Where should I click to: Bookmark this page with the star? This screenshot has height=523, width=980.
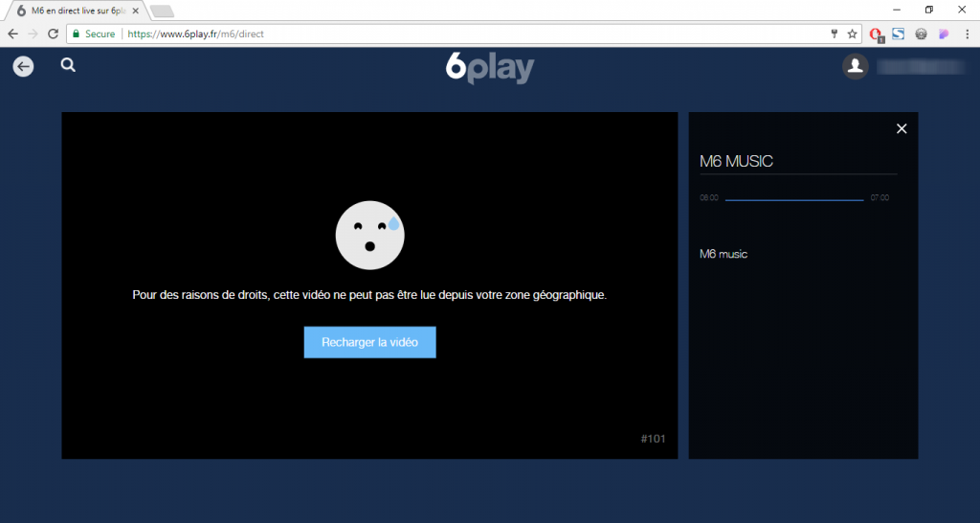tap(852, 34)
